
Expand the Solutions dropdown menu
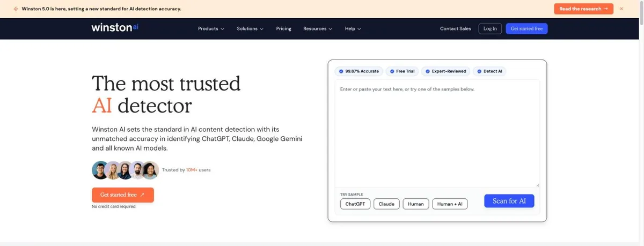(250, 28)
